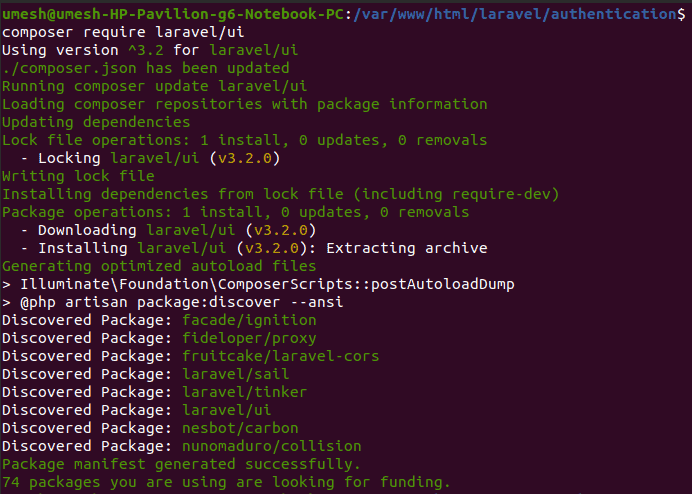The image size is (692, 494).
Task: Click the username umesh@umesh-HP-Pavilion-g6-Notebook-PC in the prompt
Action: [x=173, y=14]
